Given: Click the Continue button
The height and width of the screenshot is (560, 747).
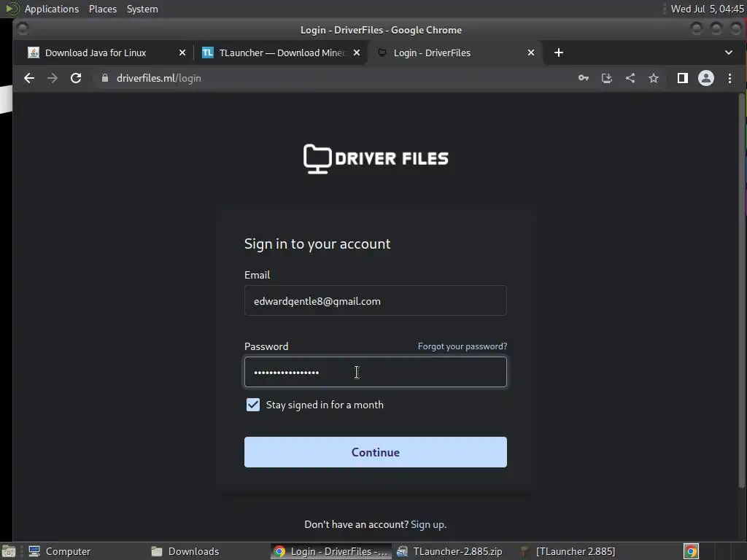Looking at the screenshot, I should [x=376, y=452].
